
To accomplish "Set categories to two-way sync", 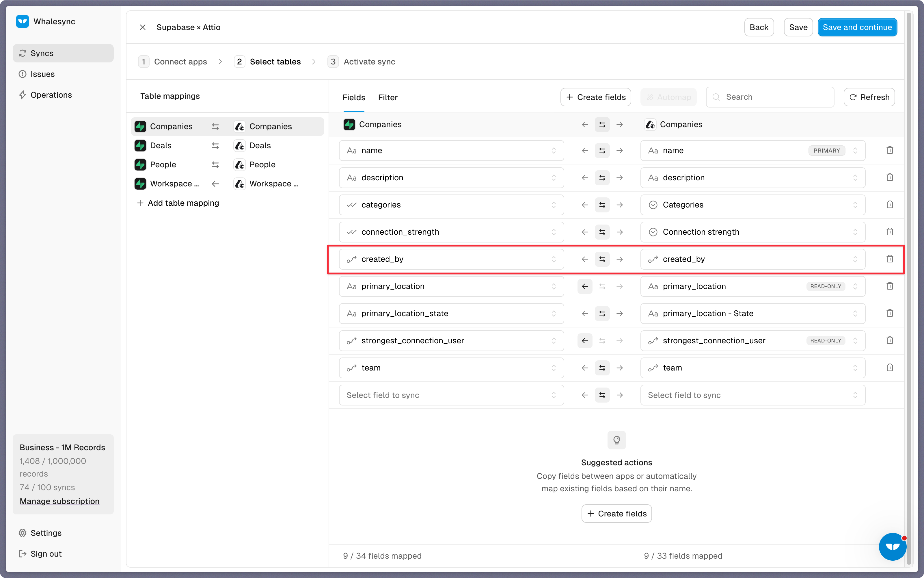I will (x=602, y=205).
